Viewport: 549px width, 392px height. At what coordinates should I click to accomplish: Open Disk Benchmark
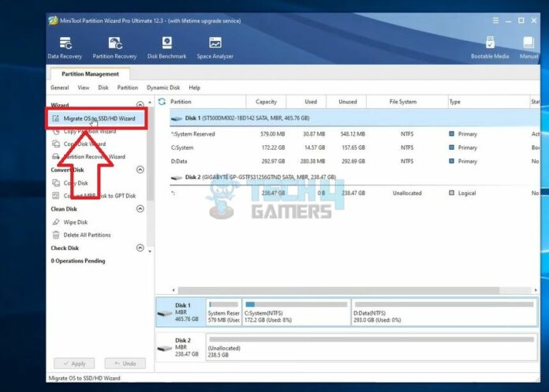166,47
